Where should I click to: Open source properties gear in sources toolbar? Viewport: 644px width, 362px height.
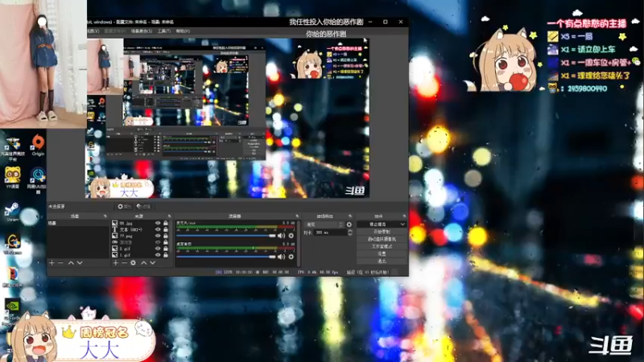click(133, 263)
